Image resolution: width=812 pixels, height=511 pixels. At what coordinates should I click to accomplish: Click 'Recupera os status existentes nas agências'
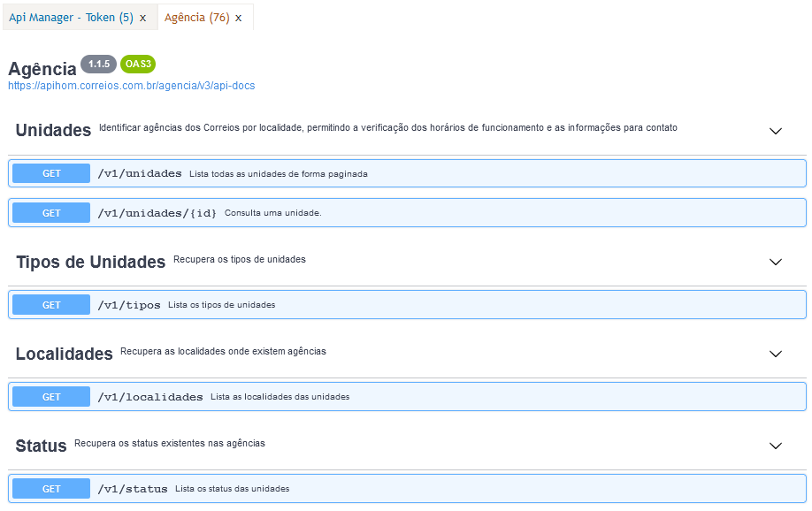pyautogui.click(x=170, y=443)
